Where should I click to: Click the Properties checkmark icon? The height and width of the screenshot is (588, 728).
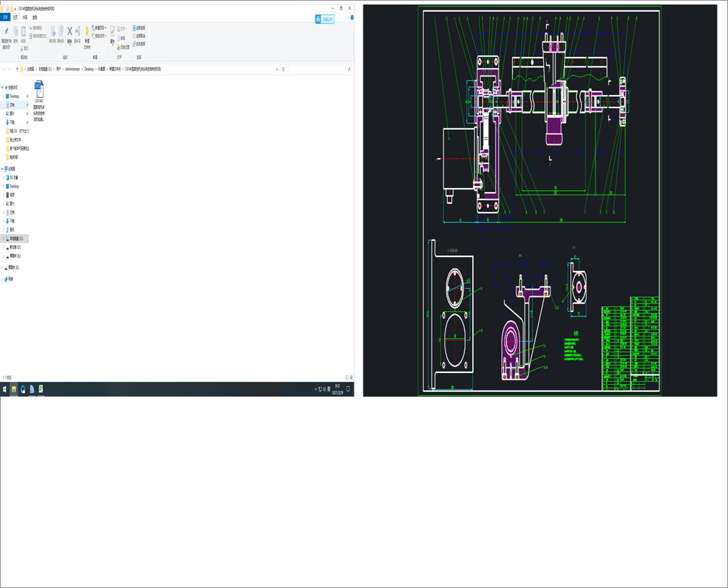click(x=112, y=31)
